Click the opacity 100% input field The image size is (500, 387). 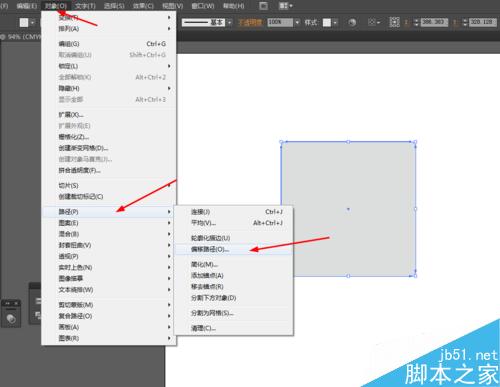click(280, 22)
